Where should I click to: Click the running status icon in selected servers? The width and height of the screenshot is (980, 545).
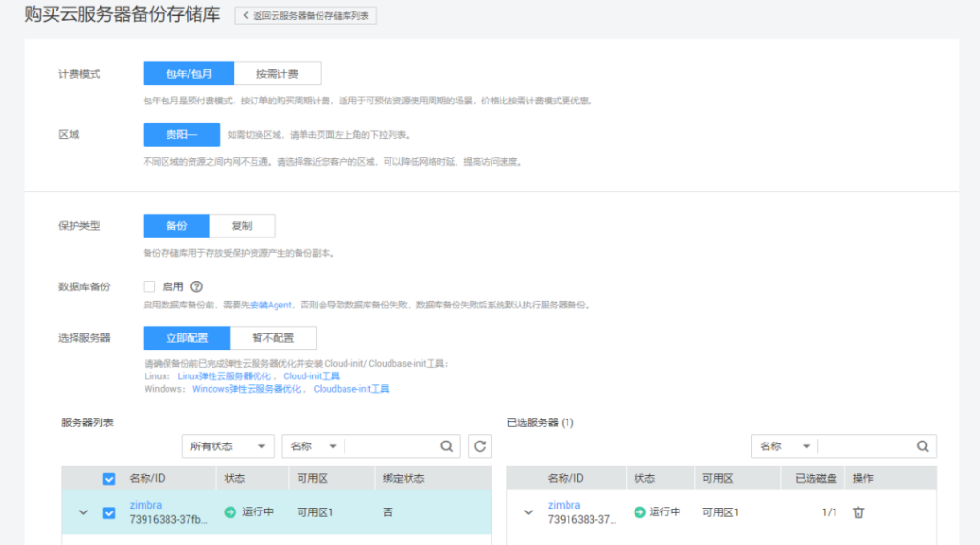[639, 512]
